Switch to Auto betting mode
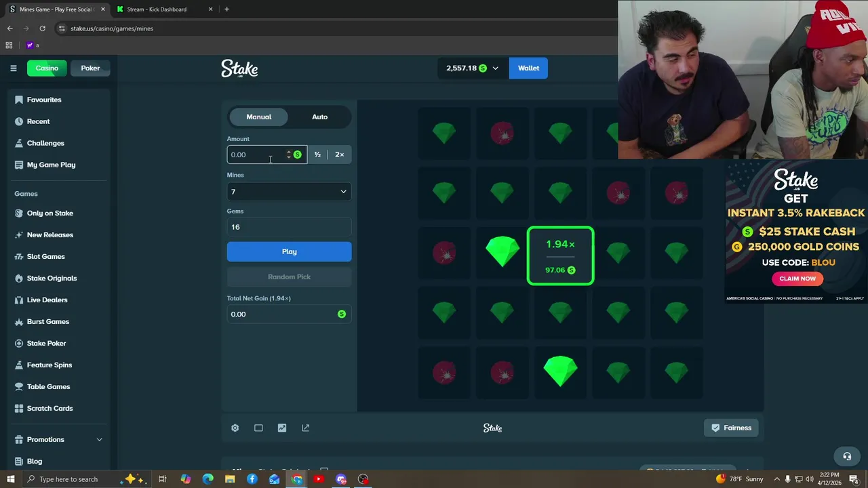Viewport: 868px width, 488px height. coord(319,117)
